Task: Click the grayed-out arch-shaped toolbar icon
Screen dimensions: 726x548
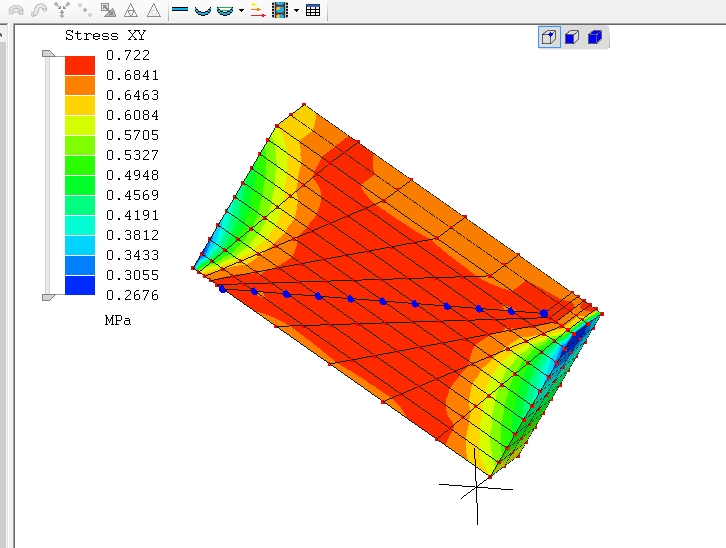Action: click(x=17, y=10)
